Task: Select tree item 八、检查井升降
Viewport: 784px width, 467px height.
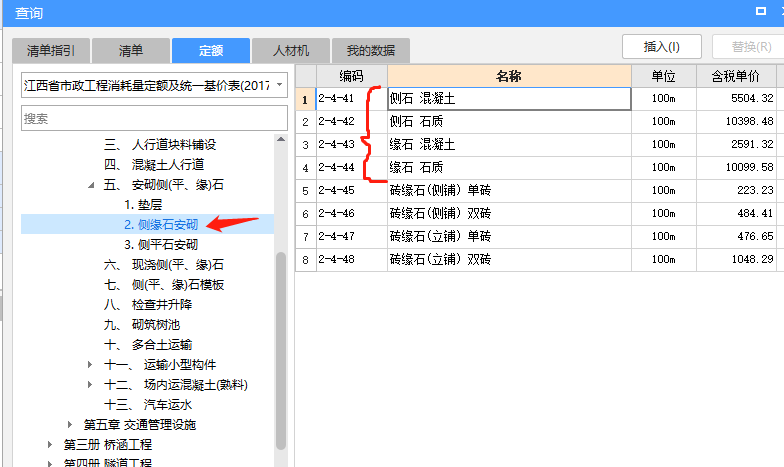Action: (x=148, y=304)
